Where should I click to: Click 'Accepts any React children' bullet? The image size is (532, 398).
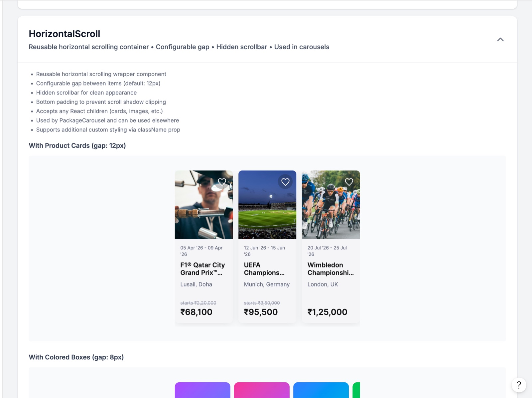click(99, 111)
